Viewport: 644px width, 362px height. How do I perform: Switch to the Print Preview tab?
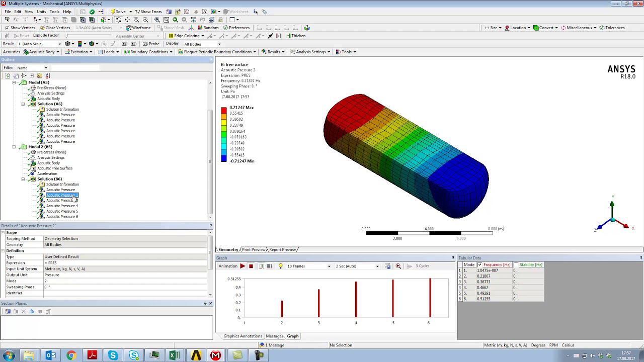pyautogui.click(x=254, y=250)
